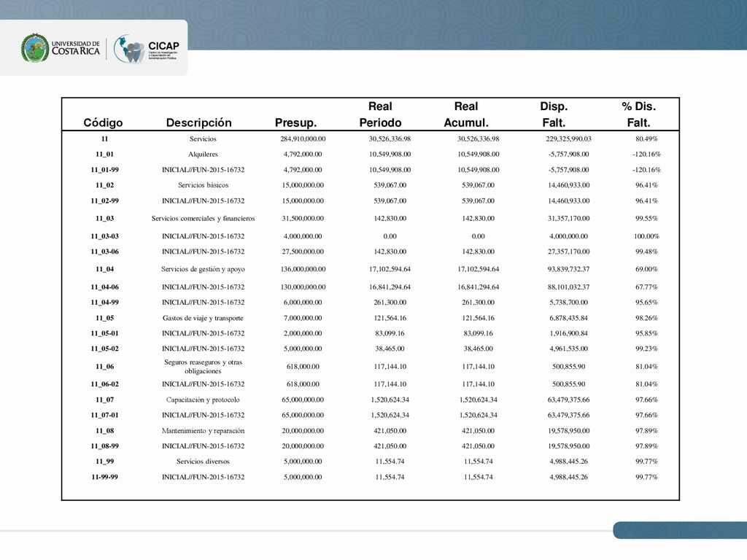The width and height of the screenshot is (747, 560).
Task: Click the 98.26% percentage cell
Action: (x=646, y=318)
